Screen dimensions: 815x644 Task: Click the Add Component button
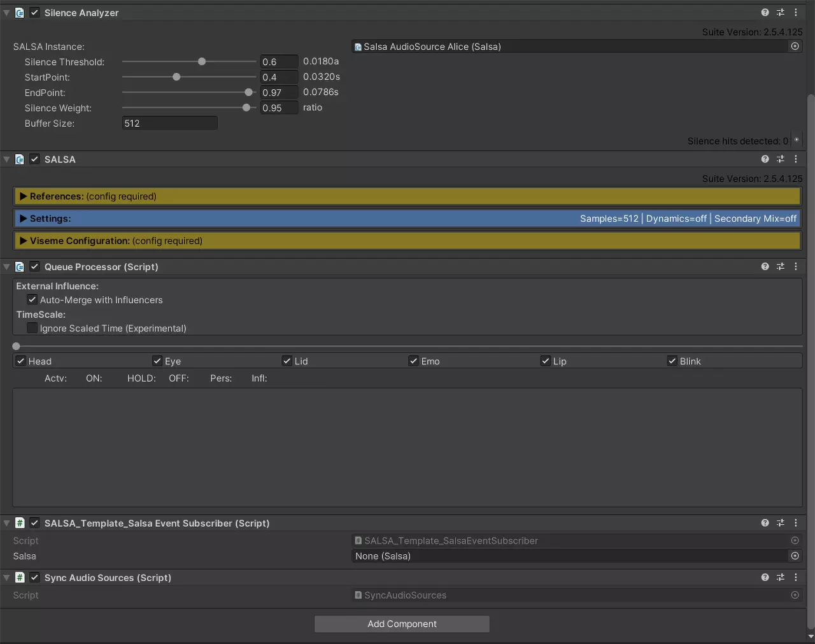[402, 624]
